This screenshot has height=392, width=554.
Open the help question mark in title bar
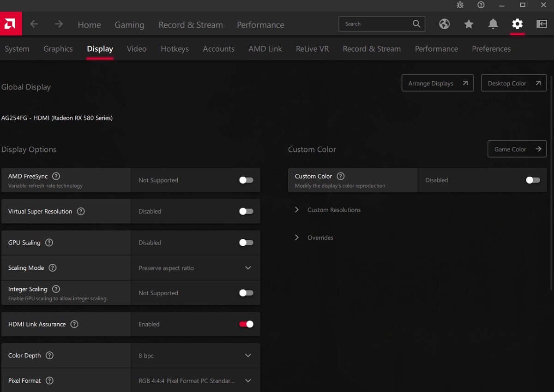click(481, 5)
